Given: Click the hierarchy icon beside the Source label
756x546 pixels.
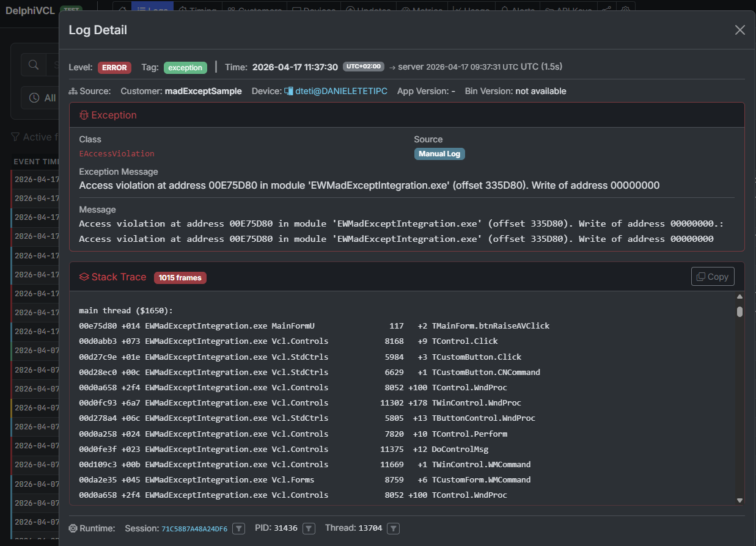Looking at the screenshot, I should 73,90.
